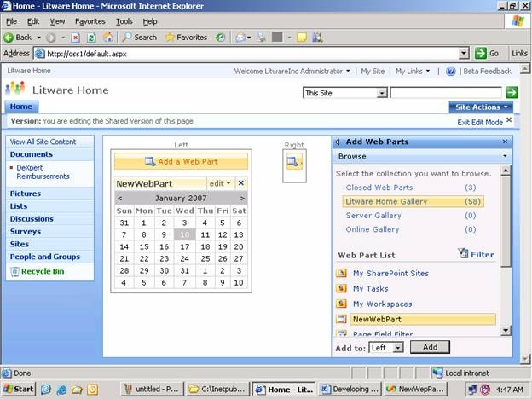Click the Refresh page icon
Screen dimensions: 532x399
pyautogui.click(x=91, y=38)
